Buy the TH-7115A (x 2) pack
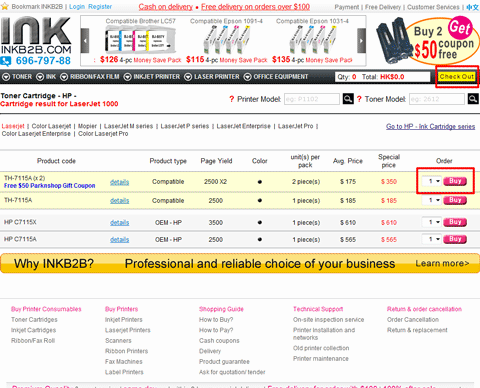Screen dimensions: 480x388 (455, 181)
